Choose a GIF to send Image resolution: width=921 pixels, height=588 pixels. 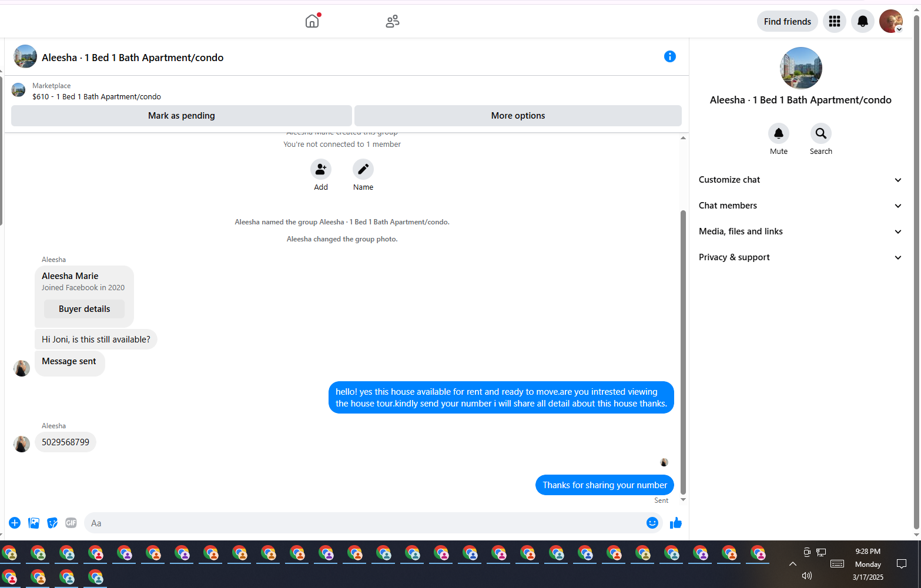coord(71,523)
